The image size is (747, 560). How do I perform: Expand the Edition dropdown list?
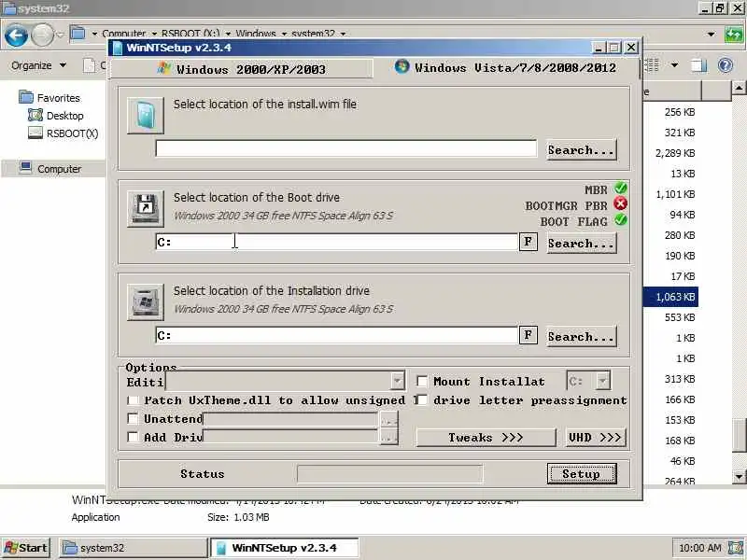[398, 381]
